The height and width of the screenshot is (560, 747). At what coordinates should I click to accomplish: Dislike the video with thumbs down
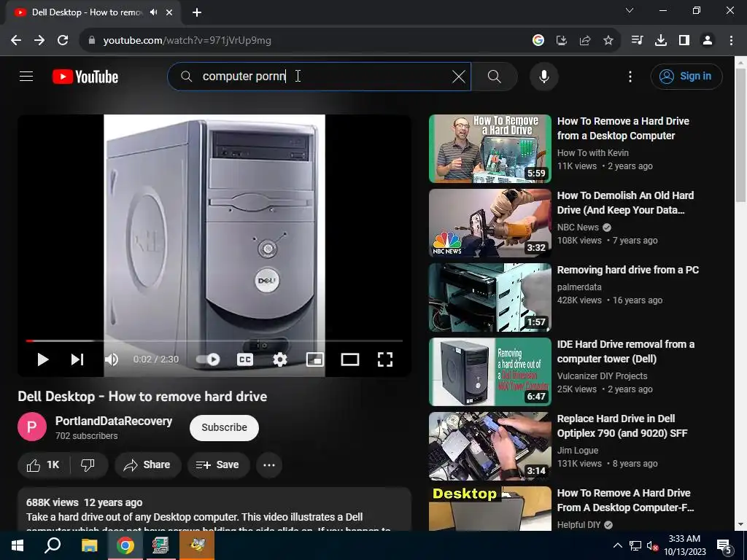tap(88, 465)
